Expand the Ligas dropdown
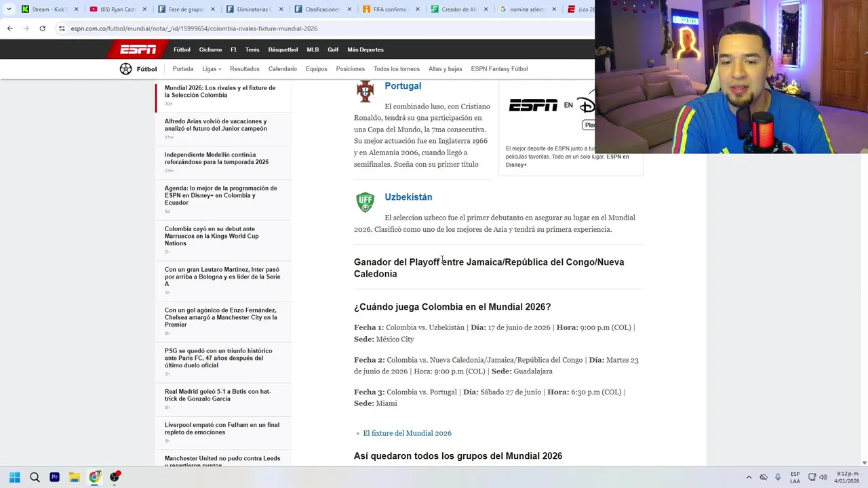Screen dimensions: 868x488 (x=212, y=68)
